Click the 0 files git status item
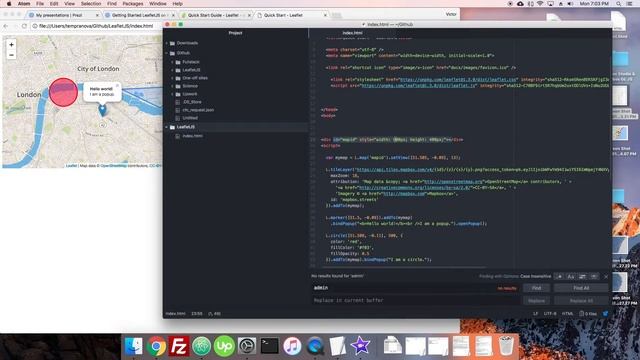This screenshot has width=640, height=360. pyautogui.click(x=588, y=314)
